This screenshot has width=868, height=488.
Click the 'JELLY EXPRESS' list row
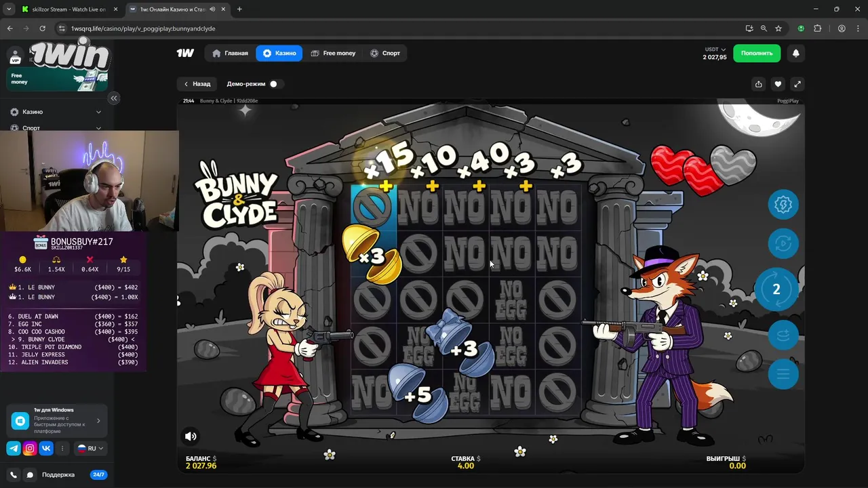pos(73,354)
